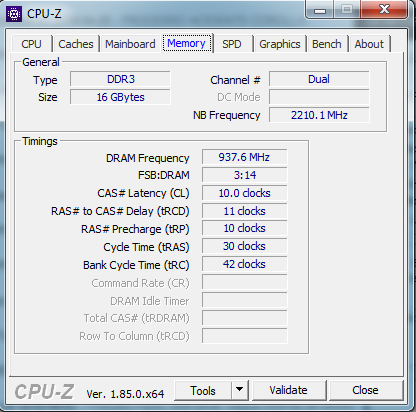The image size is (416, 412).
Task: Click the Cycle Time (tRAS) label
Action: [146, 247]
